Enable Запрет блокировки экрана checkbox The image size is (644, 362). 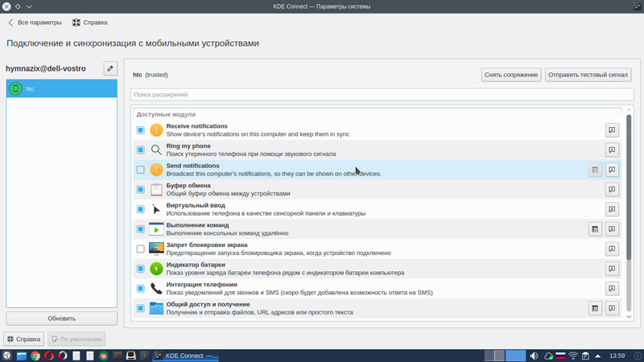[x=140, y=249]
